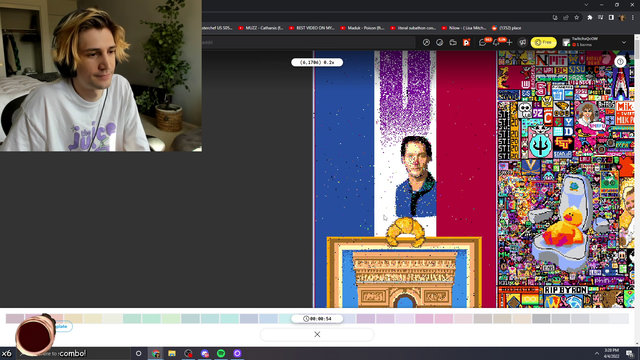
Task: Click the yellow Free coins button
Action: click(543, 42)
